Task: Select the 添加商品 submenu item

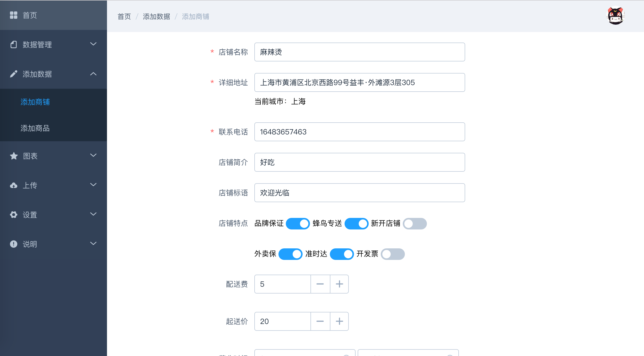Action: point(53,128)
